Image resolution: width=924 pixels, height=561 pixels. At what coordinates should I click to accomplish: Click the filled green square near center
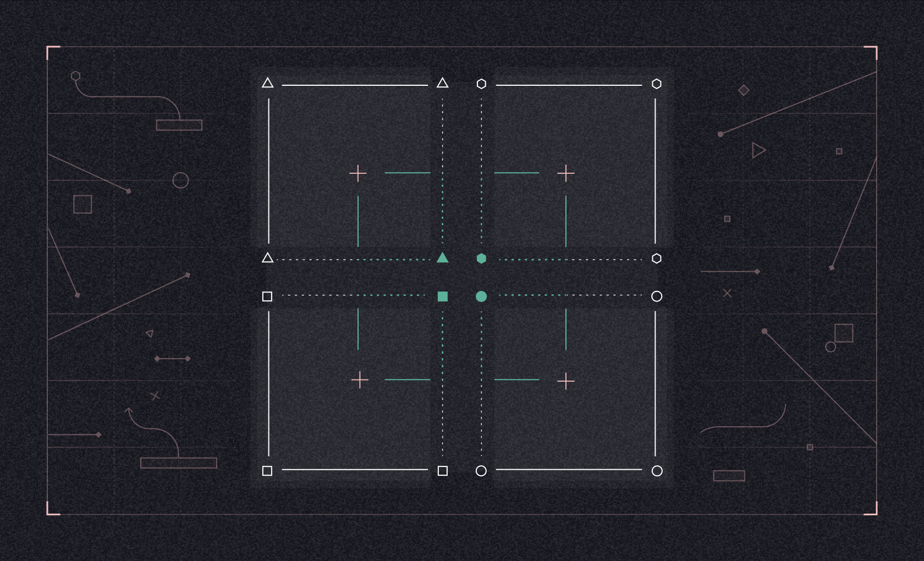(x=442, y=296)
